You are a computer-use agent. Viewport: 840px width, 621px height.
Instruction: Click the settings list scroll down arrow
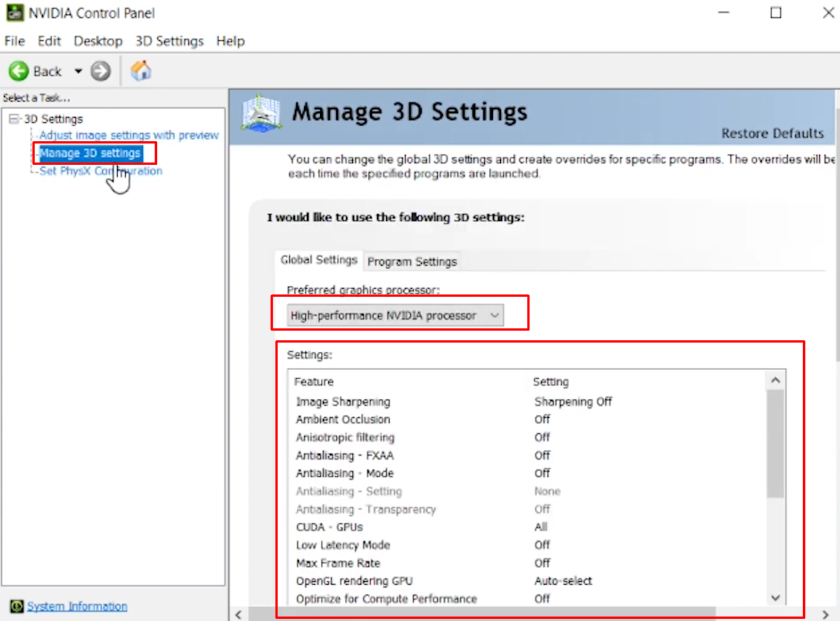click(x=775, y=598)
